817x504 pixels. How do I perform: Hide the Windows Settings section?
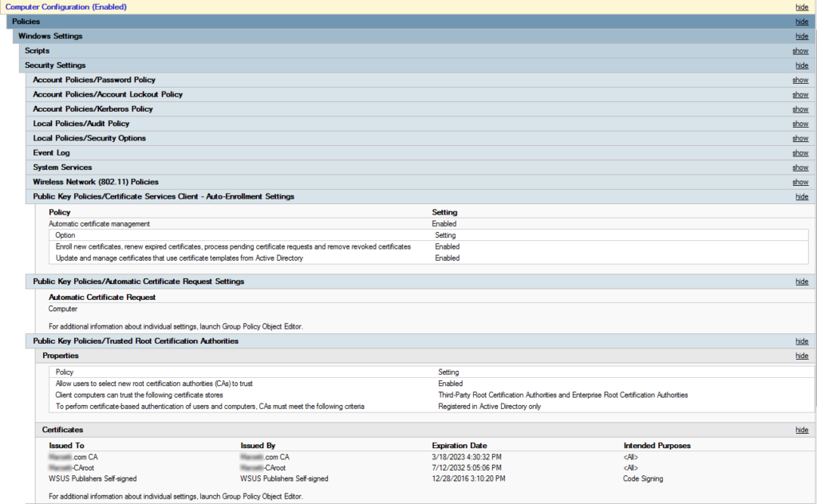click(x=800, y=36)
